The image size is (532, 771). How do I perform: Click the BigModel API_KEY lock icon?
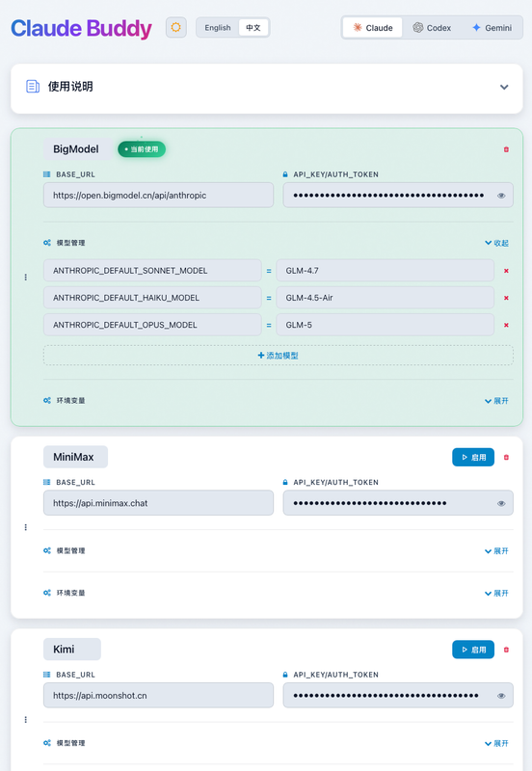285,174
